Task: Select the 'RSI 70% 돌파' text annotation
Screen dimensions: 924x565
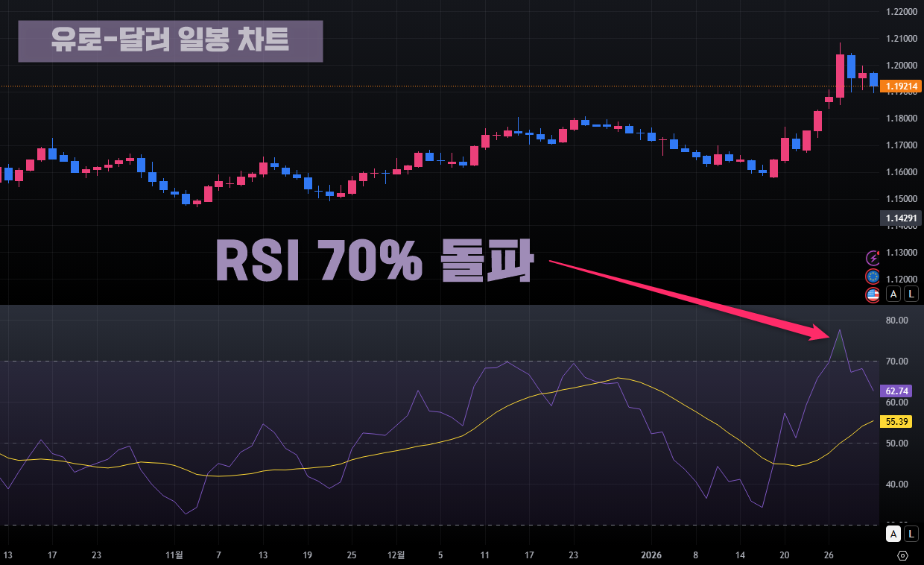Action: tap(375, 261)
